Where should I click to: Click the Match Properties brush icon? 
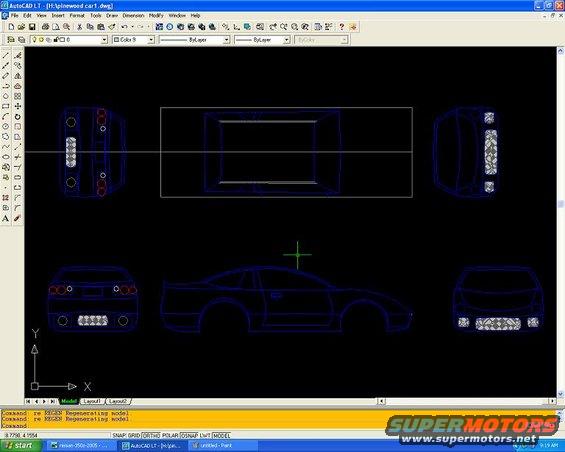[112, 27]
